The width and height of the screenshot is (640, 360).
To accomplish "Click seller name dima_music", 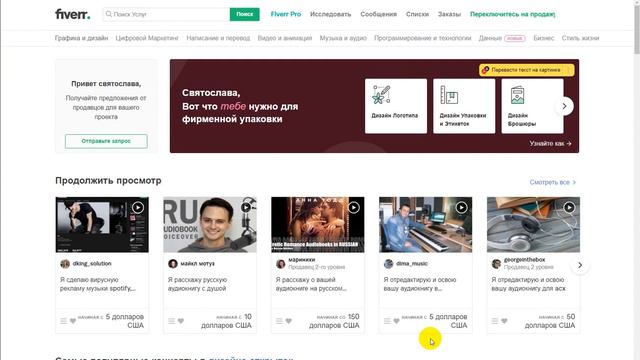I will [412, 264].
